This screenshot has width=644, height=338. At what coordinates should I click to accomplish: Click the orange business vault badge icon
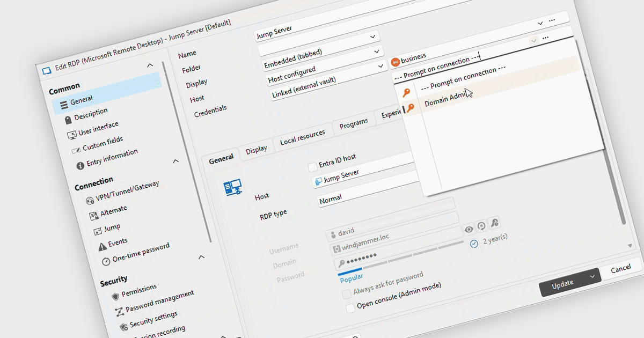coord(395,62)
